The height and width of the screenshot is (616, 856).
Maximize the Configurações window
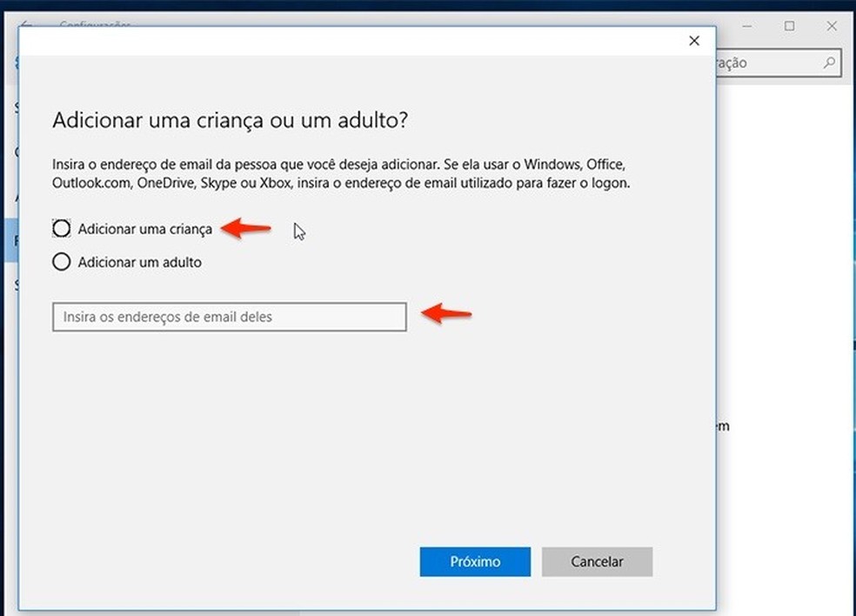(x=790, y=26)
